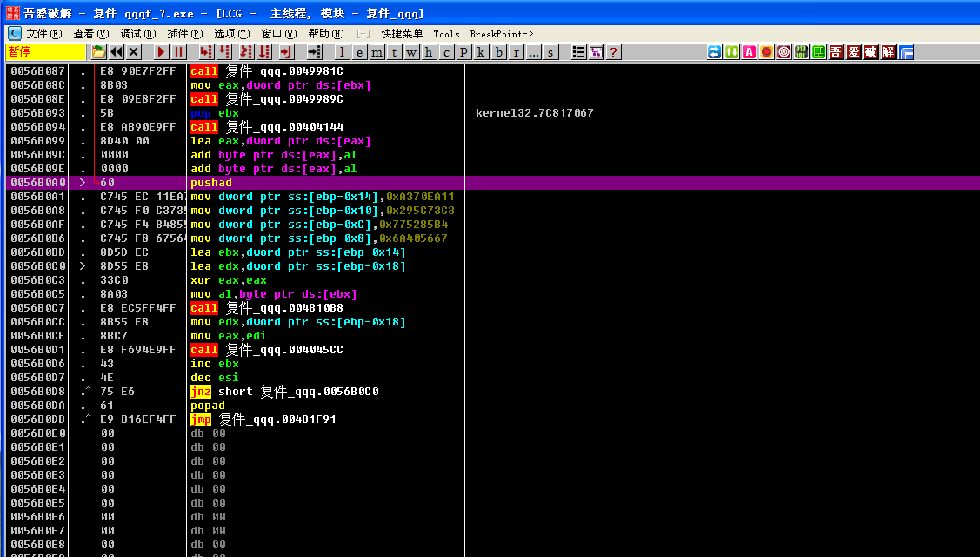Viewport: 980px width, 557px height.
Task: Click the blue window-frame toolbar icon
Action: click(x=906, y=52)
